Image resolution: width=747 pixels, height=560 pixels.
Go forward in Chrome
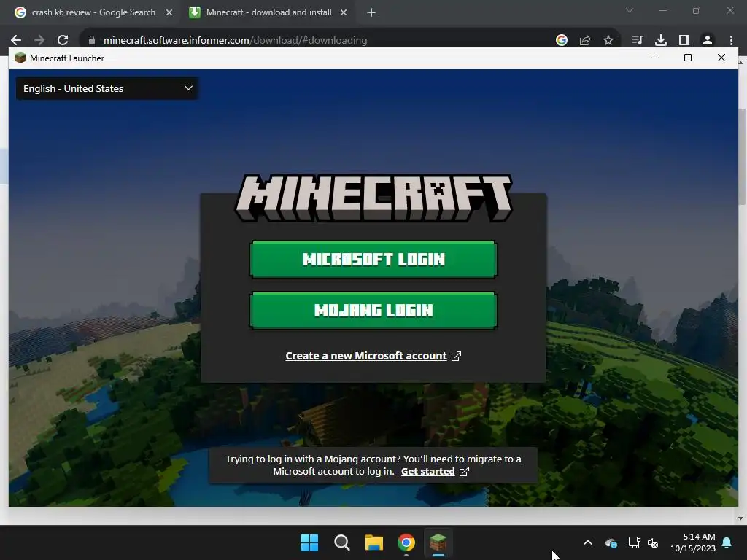(39, 40)
